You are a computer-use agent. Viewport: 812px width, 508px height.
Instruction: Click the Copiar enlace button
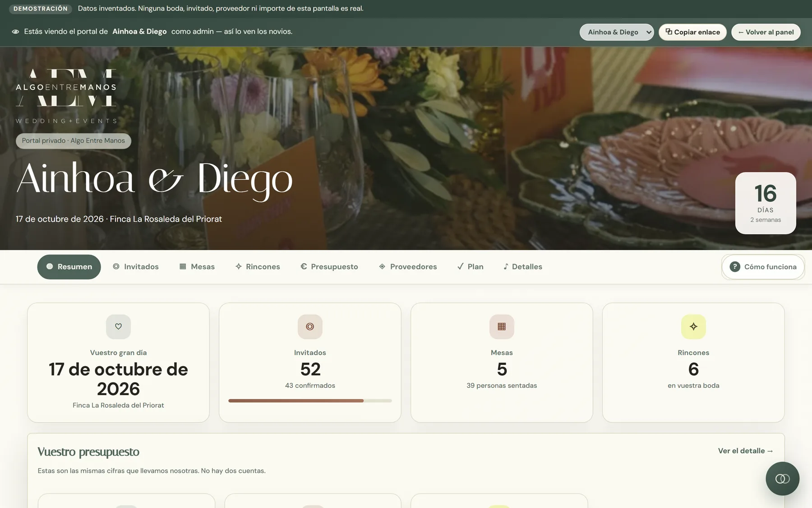click(692, 32)
